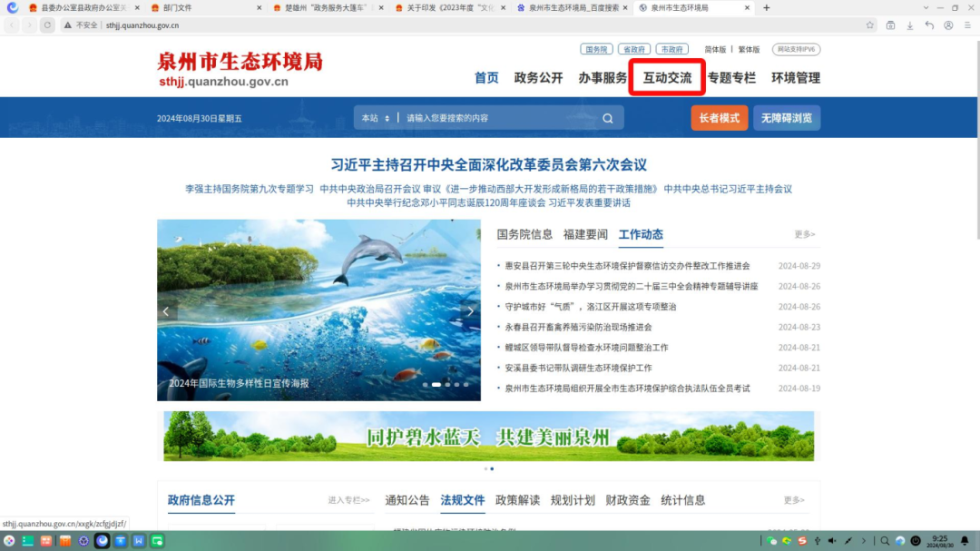The image size is (980, 551).
Task: Enable 长者模式 elder mode
Action: click(x=720, y=118)
